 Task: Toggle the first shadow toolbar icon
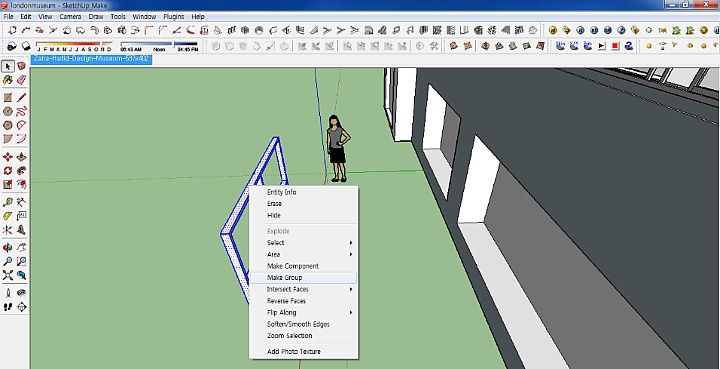tap(12, 46)
